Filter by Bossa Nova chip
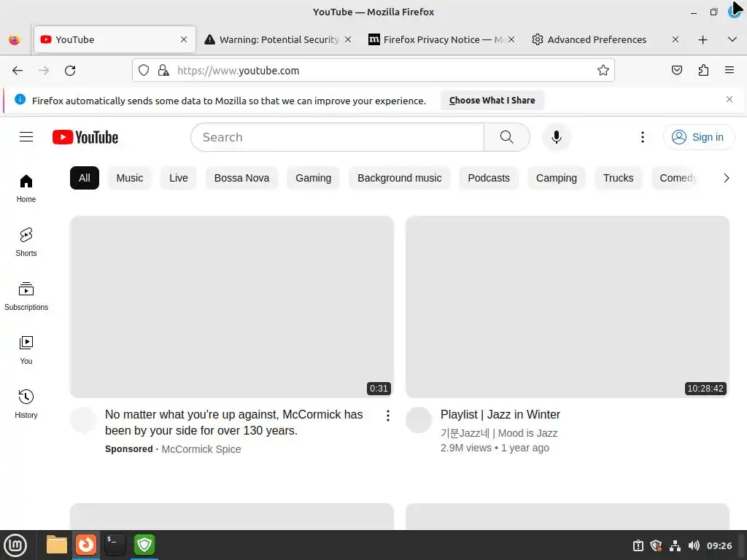Image resolution: width=747 pixels, height=560 pixels. coord(241,178)
